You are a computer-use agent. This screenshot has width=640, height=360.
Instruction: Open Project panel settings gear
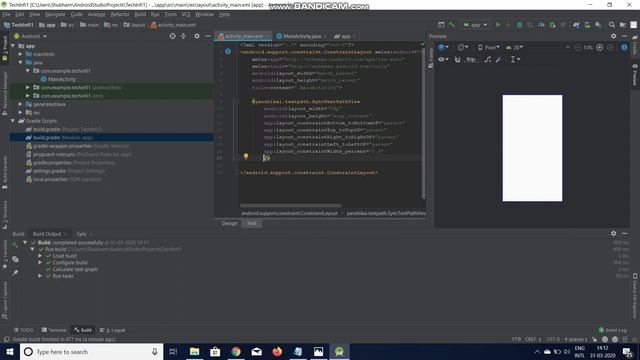coord(197,36)
